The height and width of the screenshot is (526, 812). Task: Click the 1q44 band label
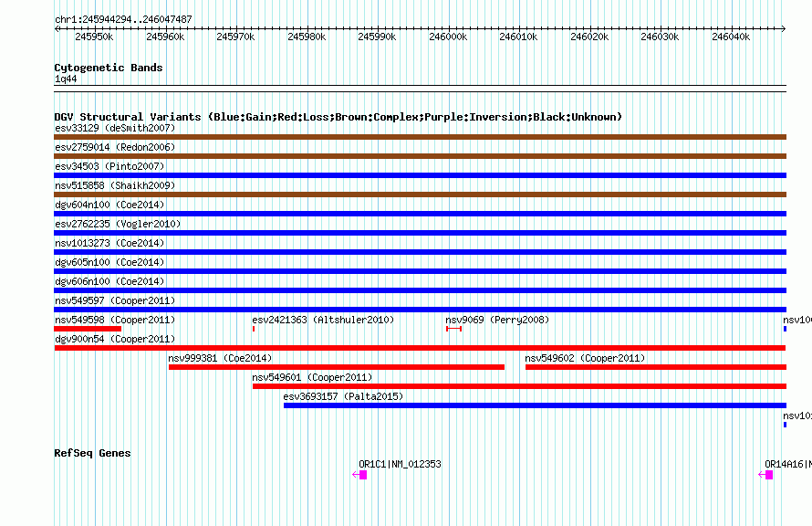click(x=66, y=79)
